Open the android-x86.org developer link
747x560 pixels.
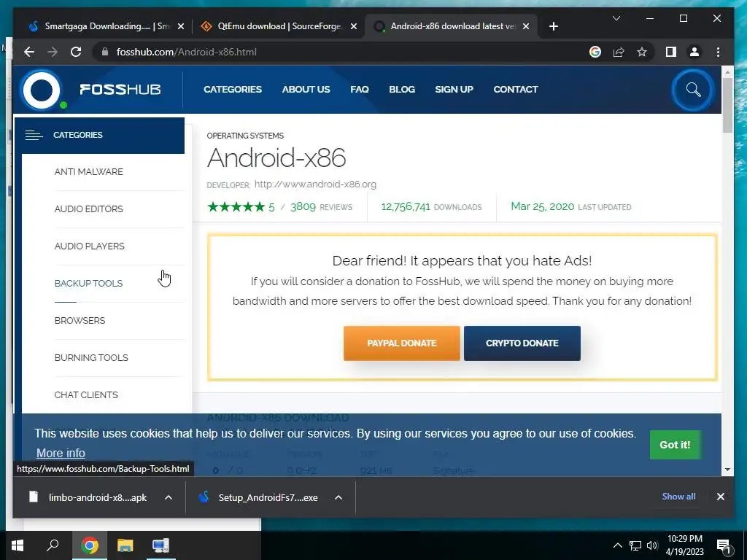point(315,184)
